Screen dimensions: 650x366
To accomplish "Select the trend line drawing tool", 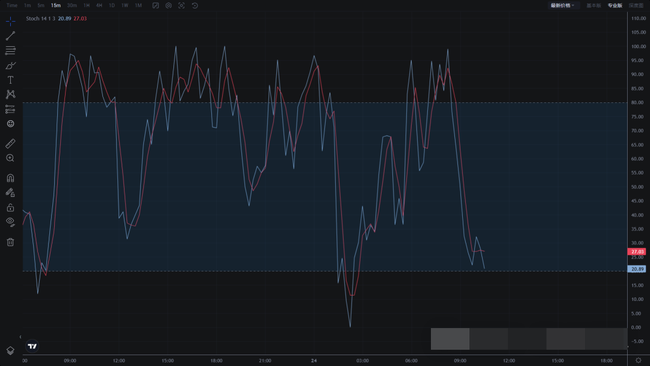I will tap(10, 36).
